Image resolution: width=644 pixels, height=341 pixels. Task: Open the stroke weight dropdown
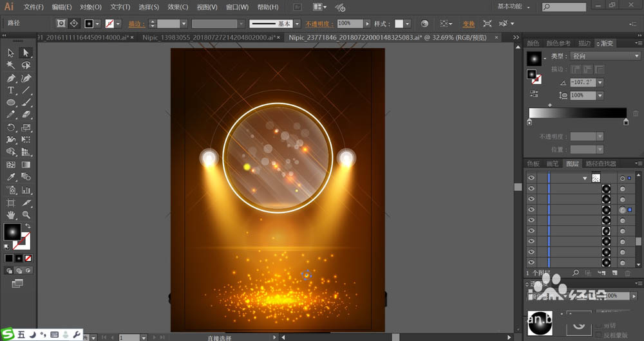(184, 24)
